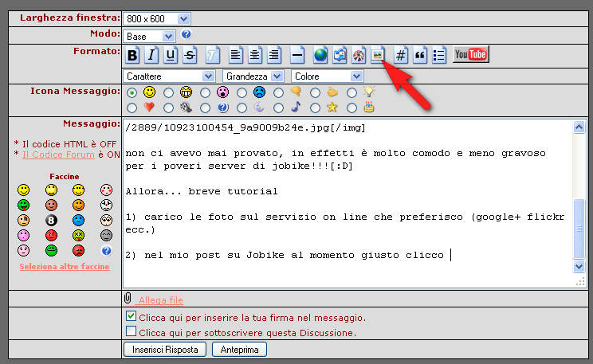Select the blue sad face message icon radio
The image size is (593, 364).
[x=242, y=92]
